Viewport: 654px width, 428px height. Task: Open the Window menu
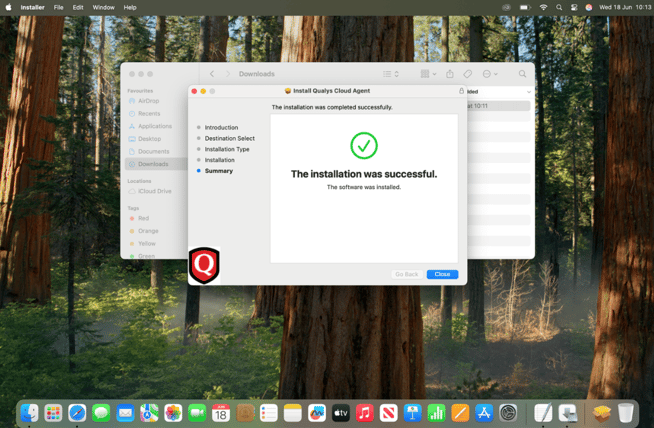[103, 7]
